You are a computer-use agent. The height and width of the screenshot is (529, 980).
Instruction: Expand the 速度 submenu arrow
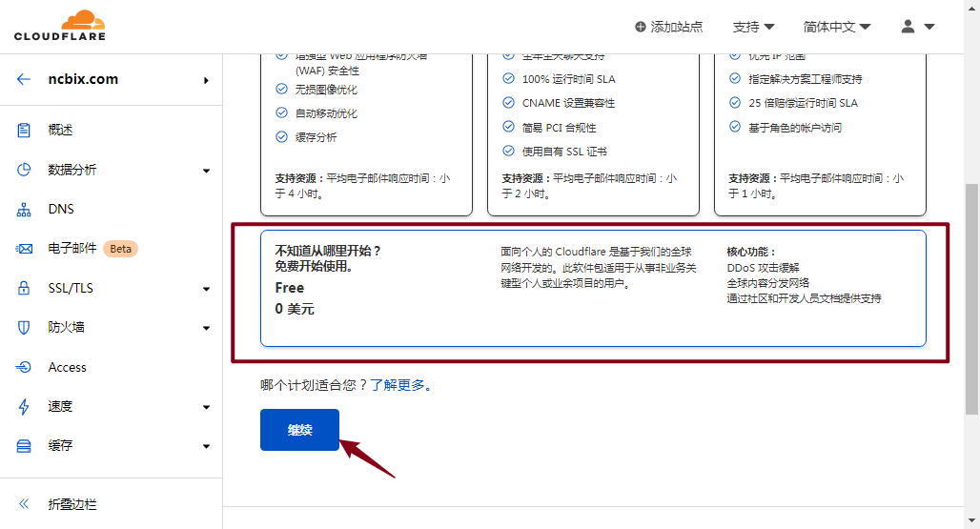206,407
